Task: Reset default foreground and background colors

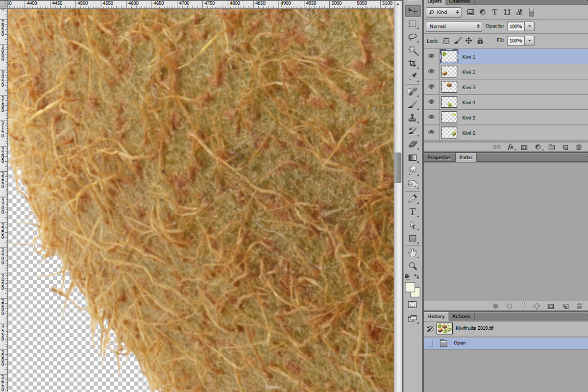Action: [408, 277]
